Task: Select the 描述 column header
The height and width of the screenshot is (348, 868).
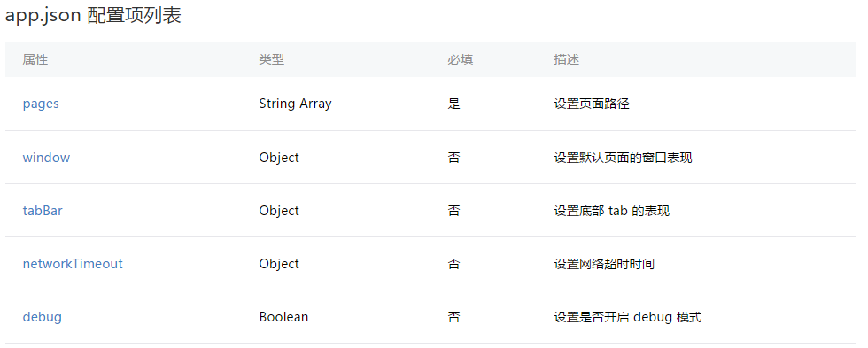Action: click(566, 59)
